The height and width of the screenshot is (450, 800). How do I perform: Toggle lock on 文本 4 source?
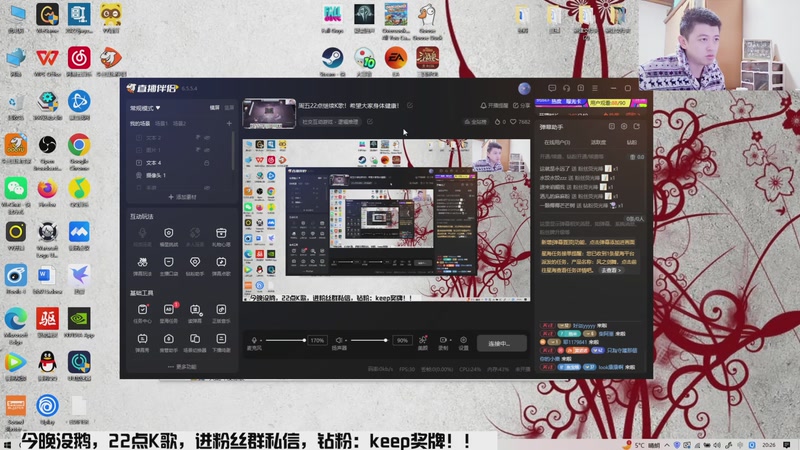click(207, 163)
